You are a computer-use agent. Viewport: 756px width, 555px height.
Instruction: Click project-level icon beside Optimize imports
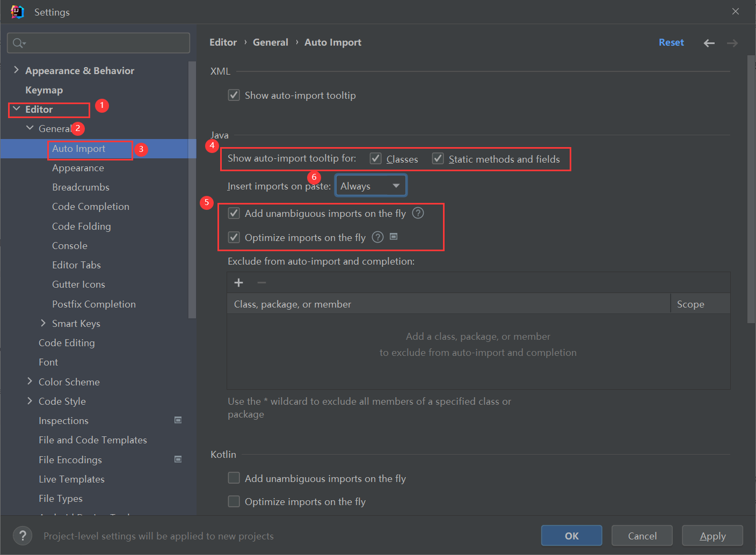click(394, 236)
